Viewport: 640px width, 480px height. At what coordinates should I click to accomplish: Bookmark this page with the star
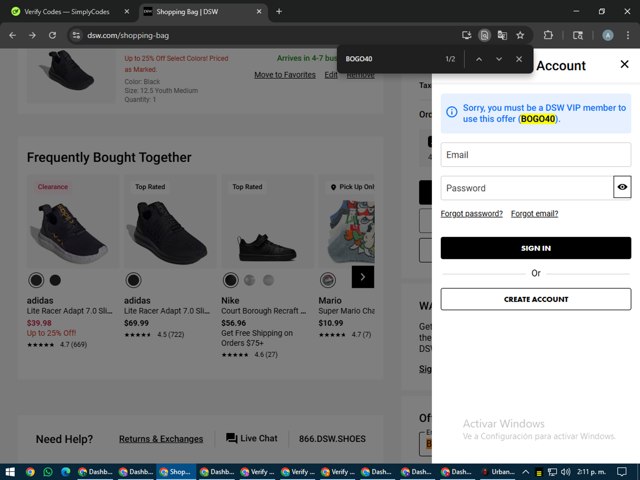click(x=520, y=36)
